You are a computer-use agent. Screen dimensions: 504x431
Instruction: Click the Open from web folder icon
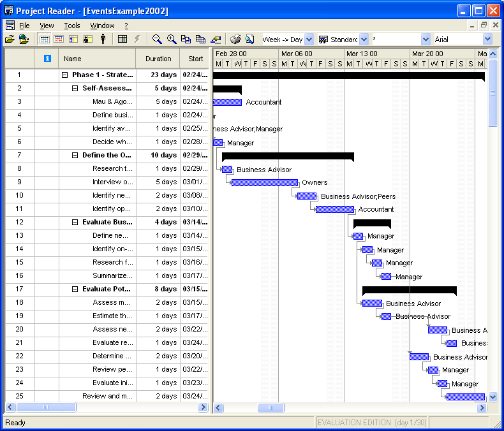[24, 39]
